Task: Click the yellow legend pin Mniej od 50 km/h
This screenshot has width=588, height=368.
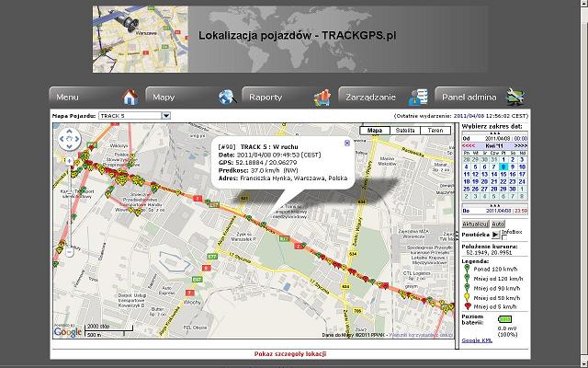Action: click(x=467, y=297)
